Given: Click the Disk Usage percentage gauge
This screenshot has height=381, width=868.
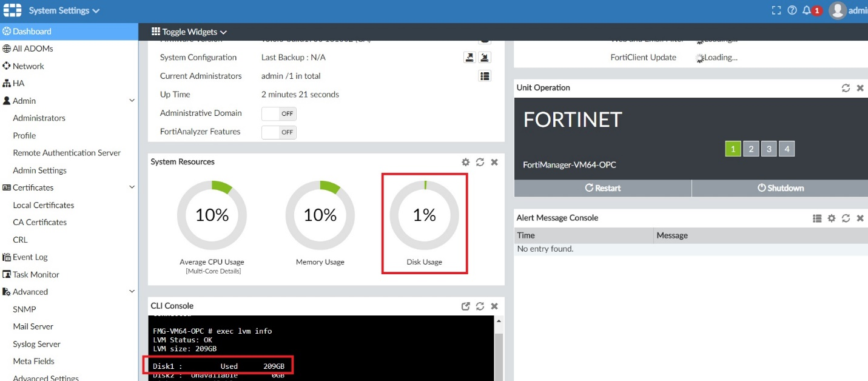Looking at the screenshot, I should (x=425, y=215).
